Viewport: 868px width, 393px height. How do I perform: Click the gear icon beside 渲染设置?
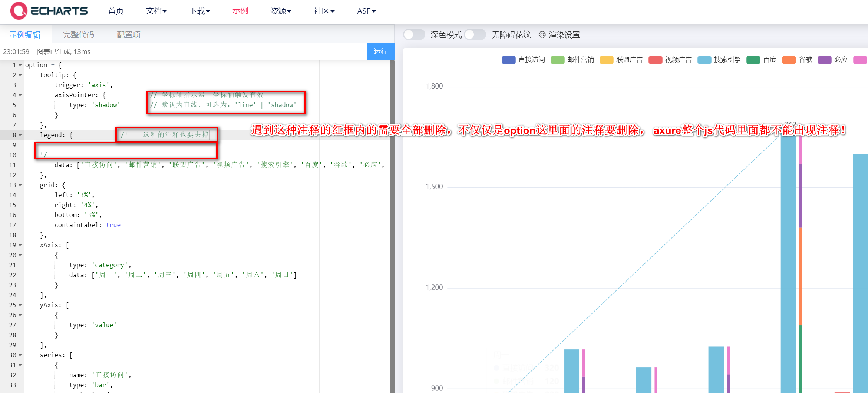click(542, 34)
